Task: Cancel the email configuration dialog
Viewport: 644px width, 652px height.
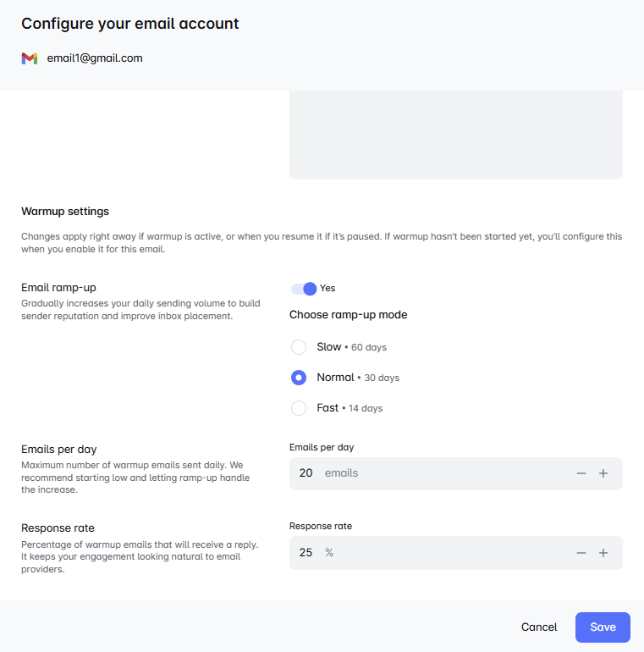Action: [539, 627]
